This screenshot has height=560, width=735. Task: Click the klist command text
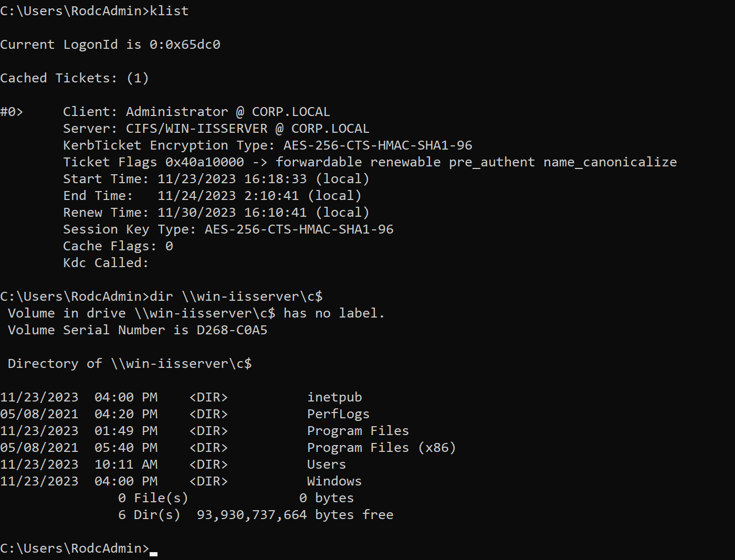click(169, 11)
